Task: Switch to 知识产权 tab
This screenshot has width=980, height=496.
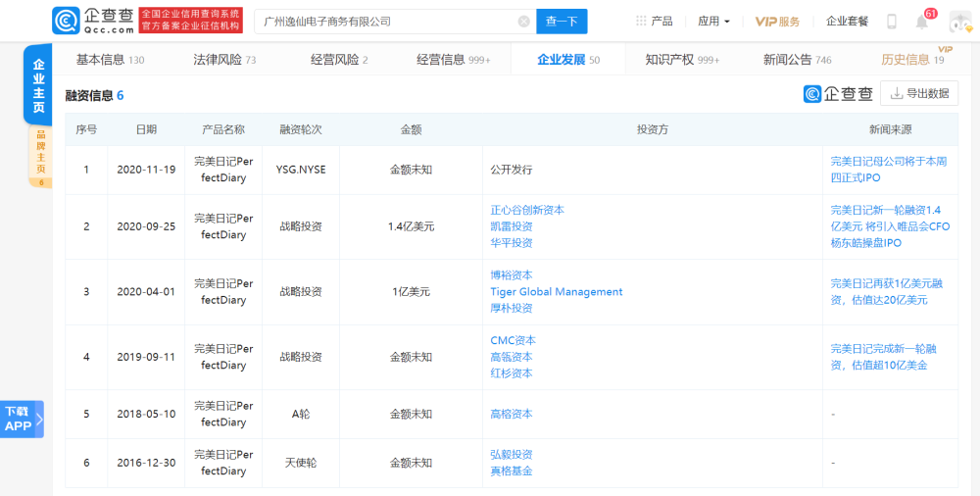Action: point(682,60)
